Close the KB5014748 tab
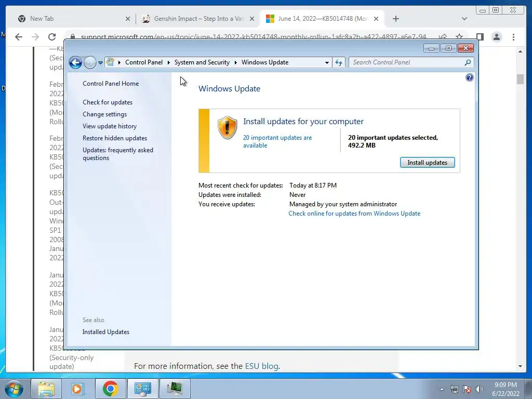 click(376, 19)
